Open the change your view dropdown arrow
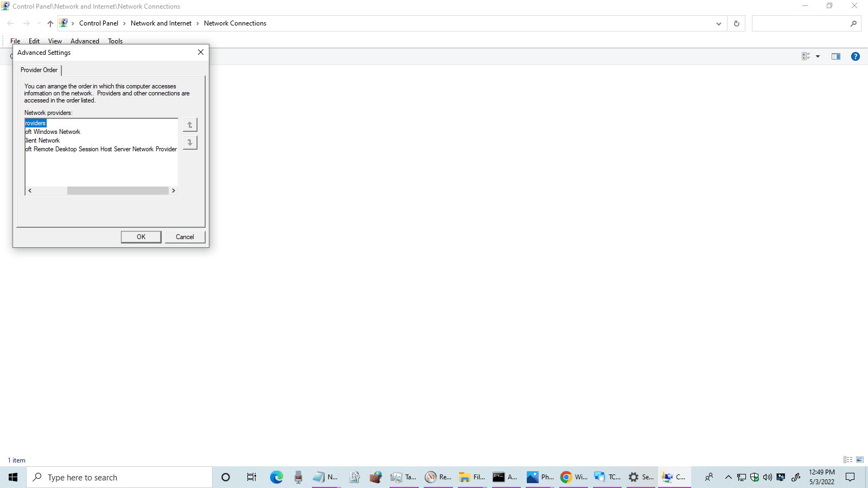This screenshot has height=488, width=868. pyautogui.click(x=818, y=56)
